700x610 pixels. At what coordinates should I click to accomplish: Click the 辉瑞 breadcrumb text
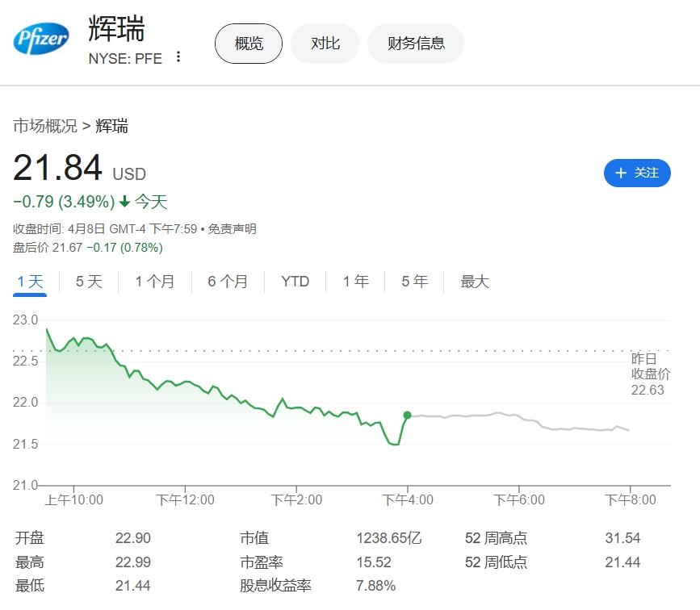click(x=111, y=126)
